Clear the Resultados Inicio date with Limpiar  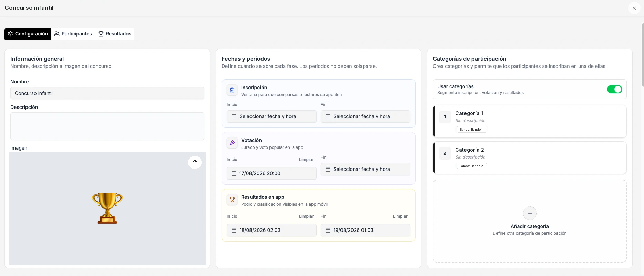coord(306,216)
